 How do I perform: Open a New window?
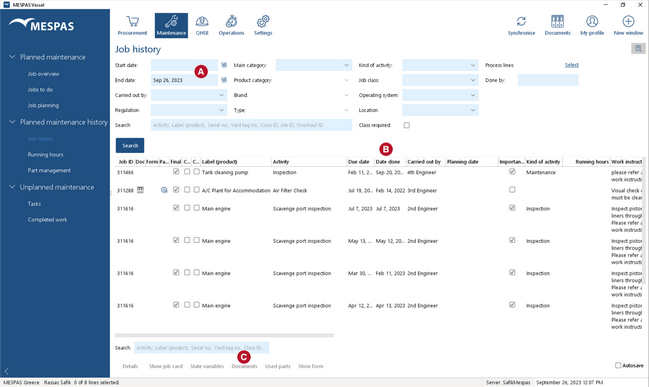tap(628, 26)
